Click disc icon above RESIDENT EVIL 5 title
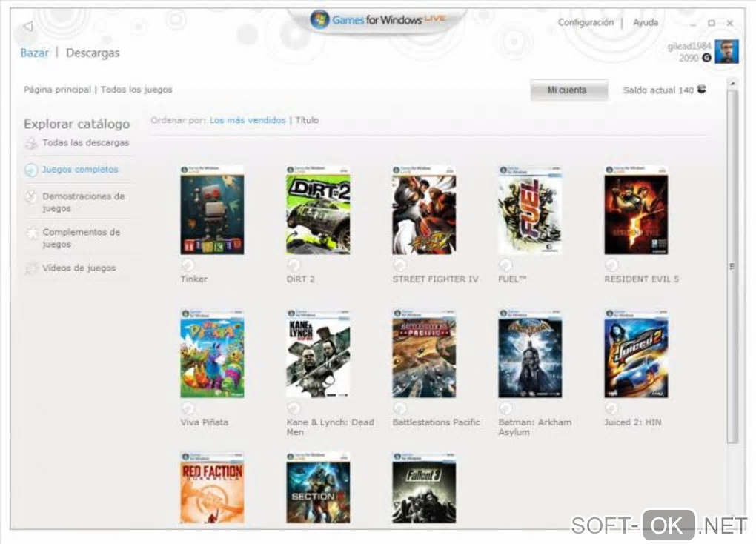This screenshot has height=544, width=756. (x=611, y=265)
